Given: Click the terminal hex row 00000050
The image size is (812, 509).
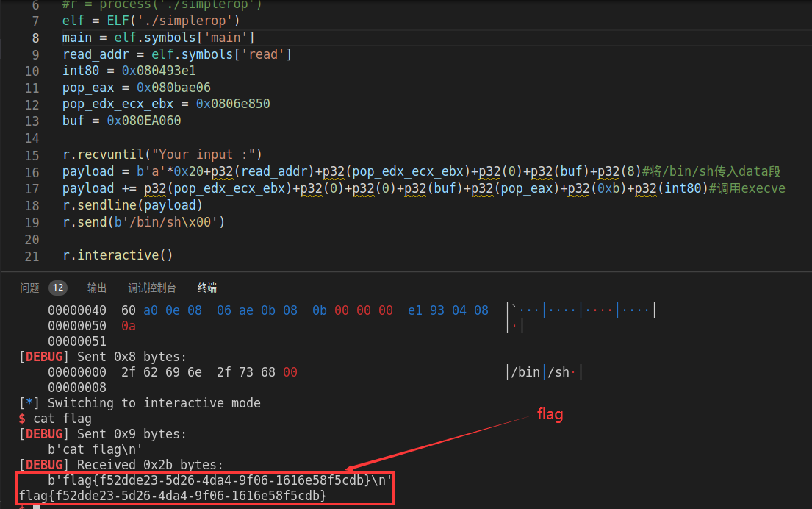Looking at the screenshot, I should (286, 326).
